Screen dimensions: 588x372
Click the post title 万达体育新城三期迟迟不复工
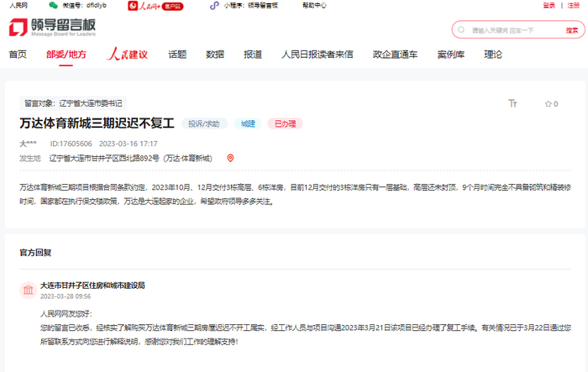click(x=97, y=123)
